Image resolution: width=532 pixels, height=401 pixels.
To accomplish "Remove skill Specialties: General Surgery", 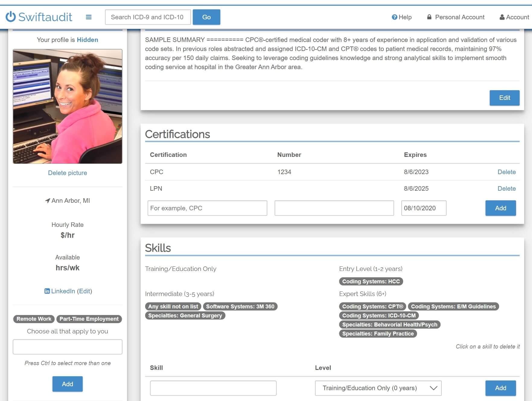I will point(185,316).
